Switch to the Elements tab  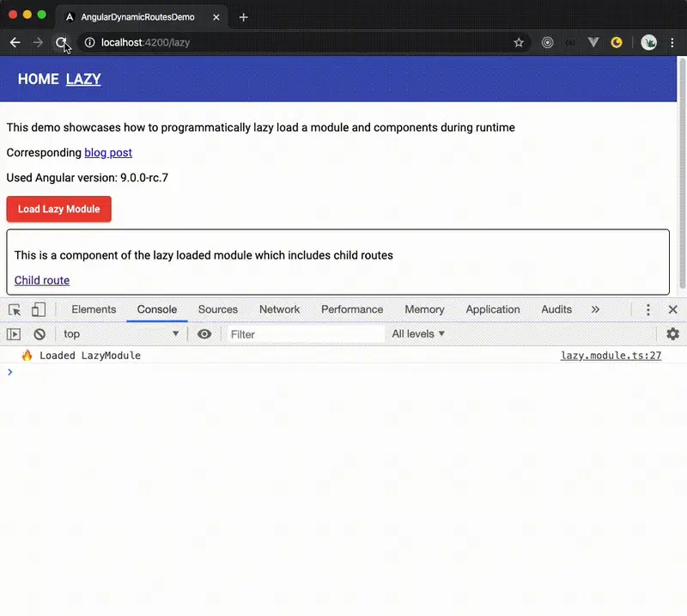(x=94, y=309)
